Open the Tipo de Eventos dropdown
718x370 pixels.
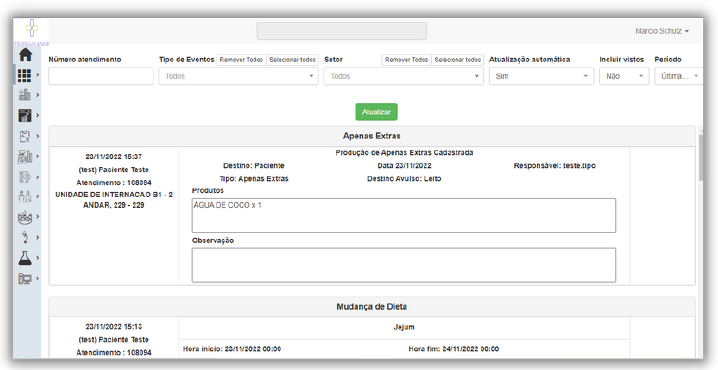pyautogui.click(x=239, y=76)
